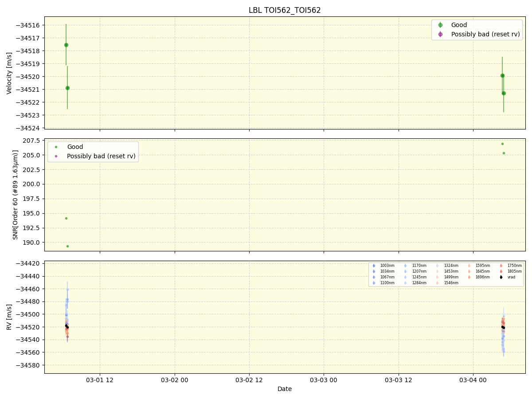
Task: Click the red 1805nm marker in RV legend
Action: click(x=501, y=271)
